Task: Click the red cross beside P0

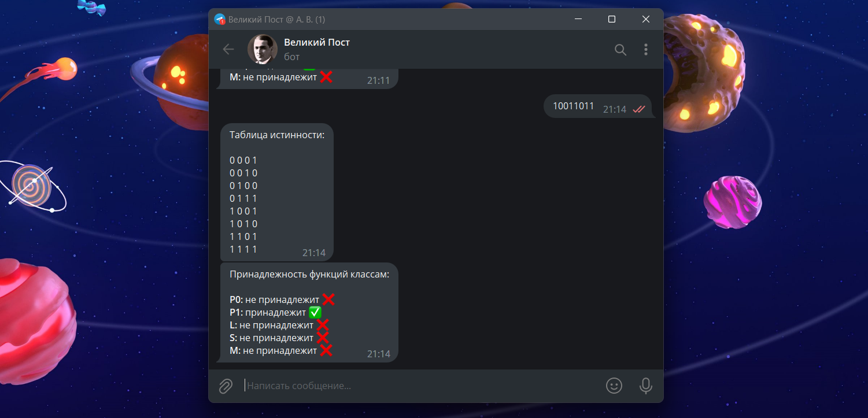Action: pos(328,299)
